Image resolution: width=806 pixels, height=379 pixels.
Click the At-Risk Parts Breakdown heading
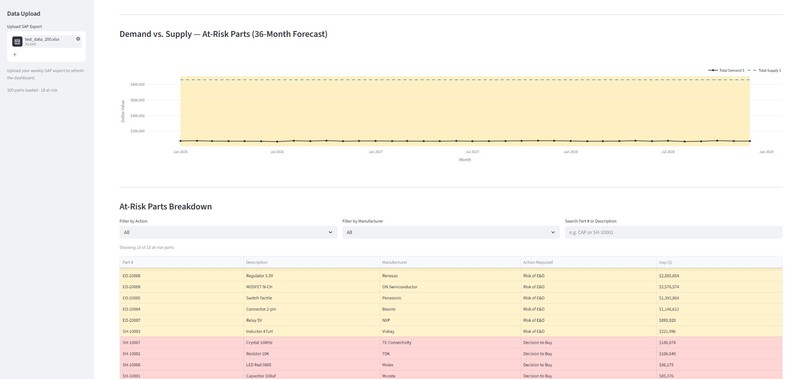(166, 207)
